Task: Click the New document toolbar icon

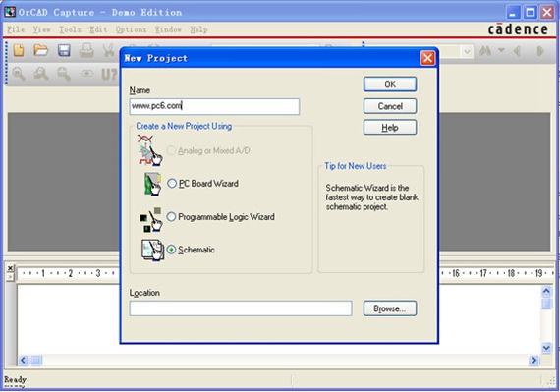Action: pos(19,50)
